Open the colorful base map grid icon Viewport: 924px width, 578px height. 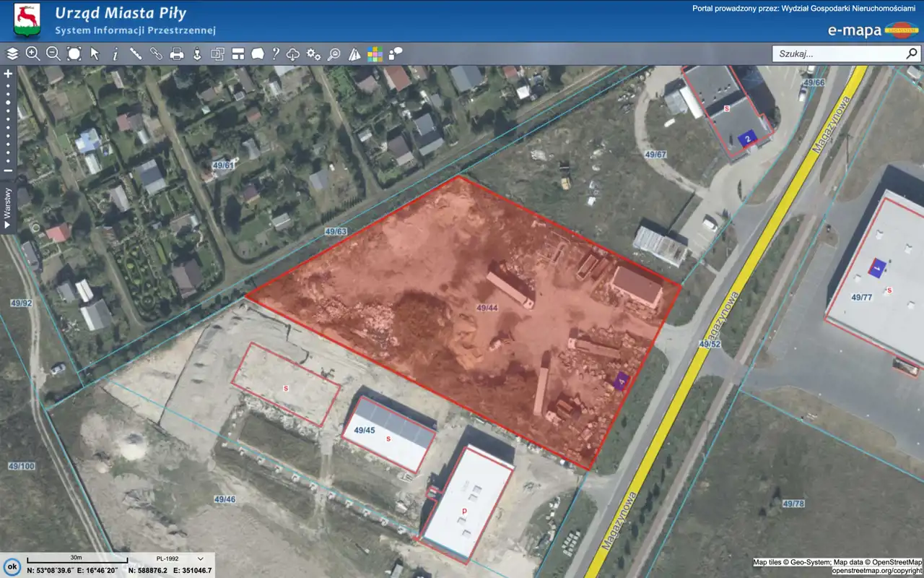pyautogui.click(x=375, y=53)
